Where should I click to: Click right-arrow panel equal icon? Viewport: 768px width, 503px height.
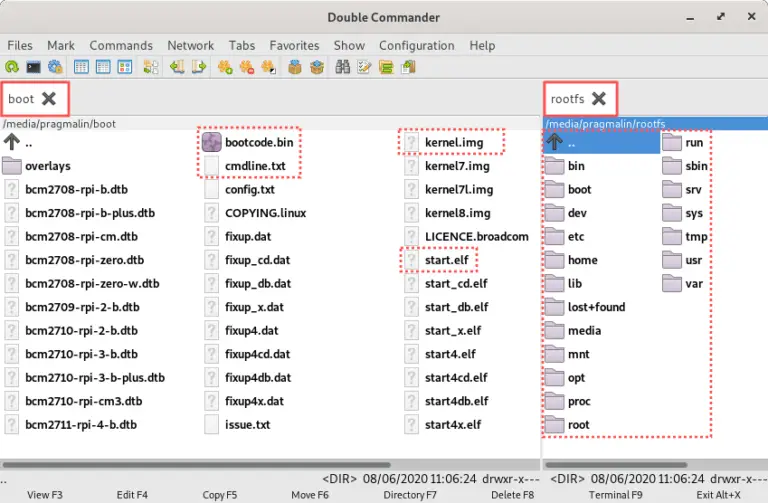pos(198,67)
